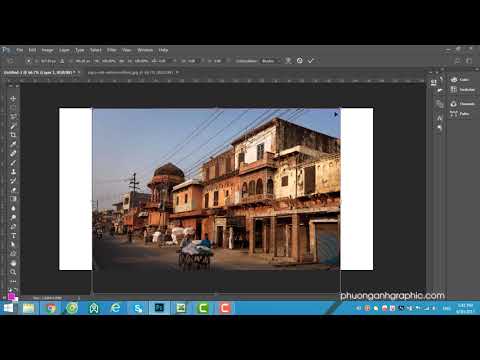Commit the transform with the checkmark

coord(311,61)
